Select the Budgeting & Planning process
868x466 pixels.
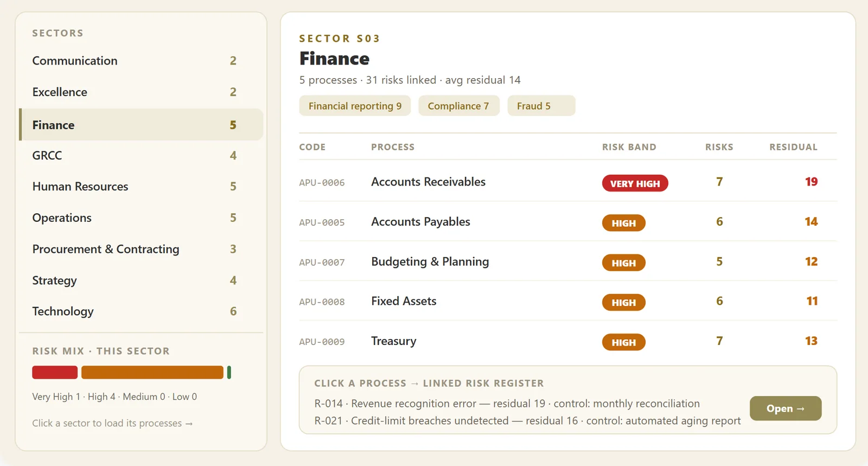pyautogui.click(x=567, y=261)
